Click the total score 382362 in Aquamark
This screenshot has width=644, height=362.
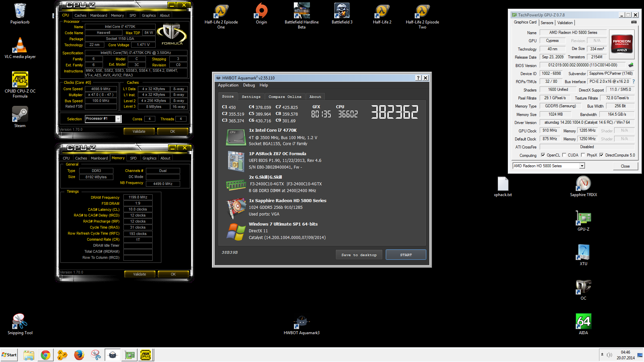pyautogui.click(x=394, y=112)
